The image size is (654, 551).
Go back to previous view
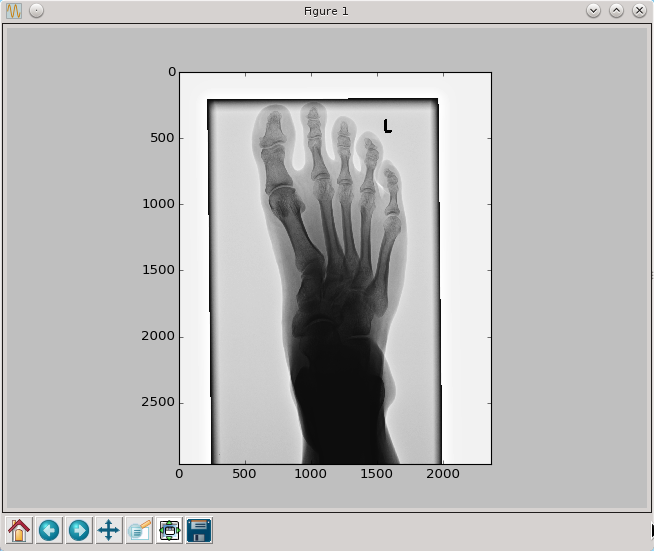[48, 530]
